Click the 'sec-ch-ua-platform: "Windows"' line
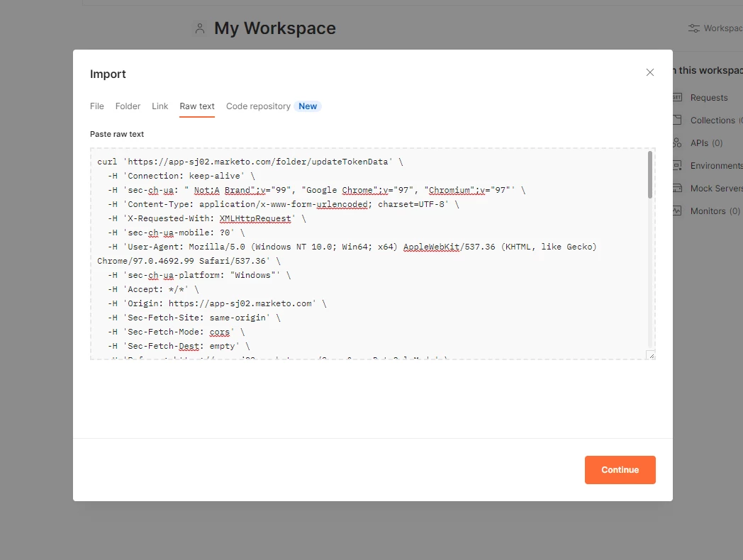 coord(199,275)
